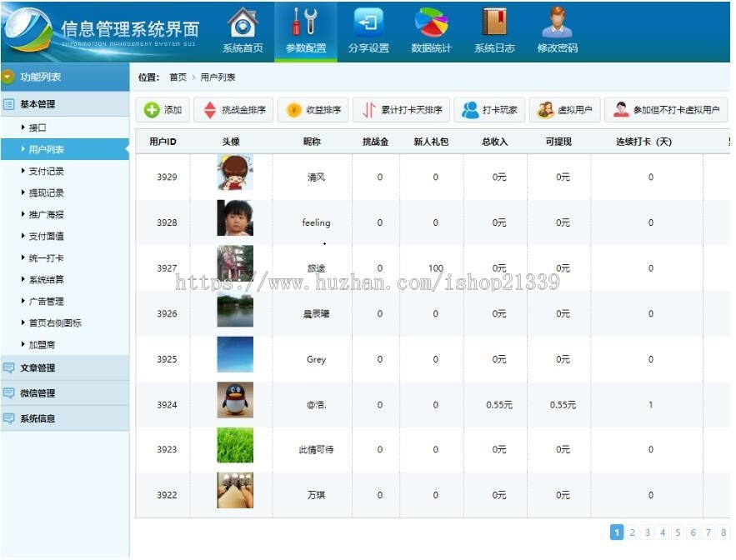The height and width of the screenshot is (560, 736).
Task: Expand the 接口 sidebar item
Action: point(38,127)
